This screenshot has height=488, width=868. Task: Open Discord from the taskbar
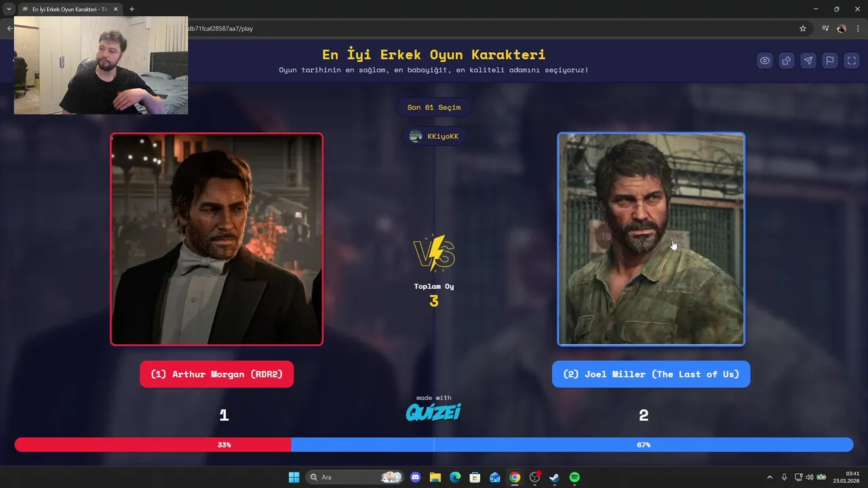(416, 477)
